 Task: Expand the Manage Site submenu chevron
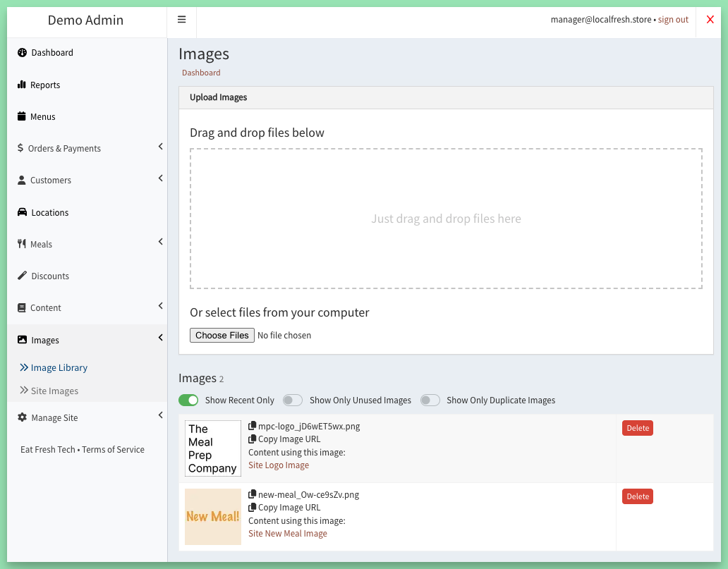click(x=161, y=415)
